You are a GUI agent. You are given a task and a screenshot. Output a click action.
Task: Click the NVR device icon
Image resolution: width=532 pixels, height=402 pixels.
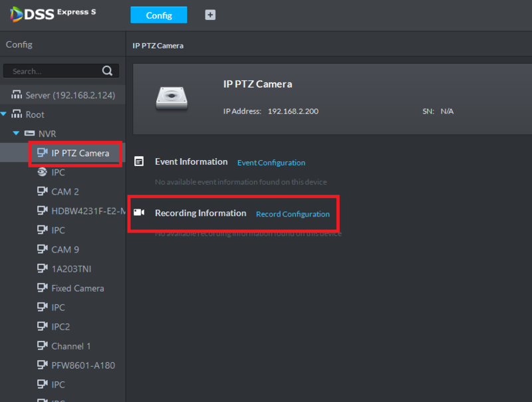pos(29,133)
